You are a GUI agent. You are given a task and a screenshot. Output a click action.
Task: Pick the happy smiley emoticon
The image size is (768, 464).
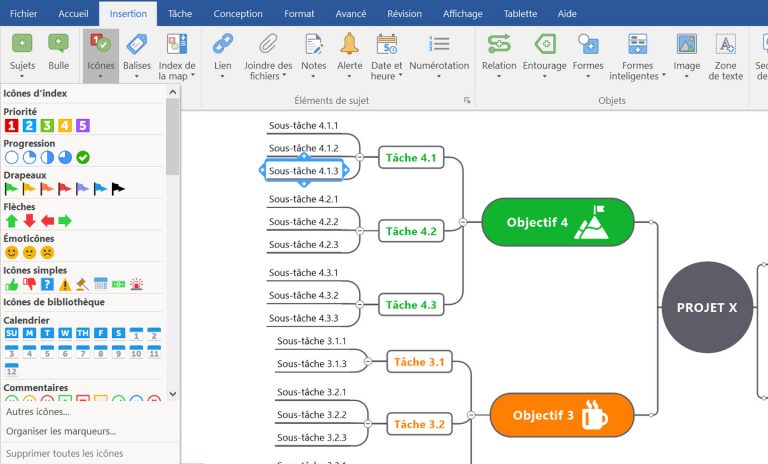coord(12,252)
